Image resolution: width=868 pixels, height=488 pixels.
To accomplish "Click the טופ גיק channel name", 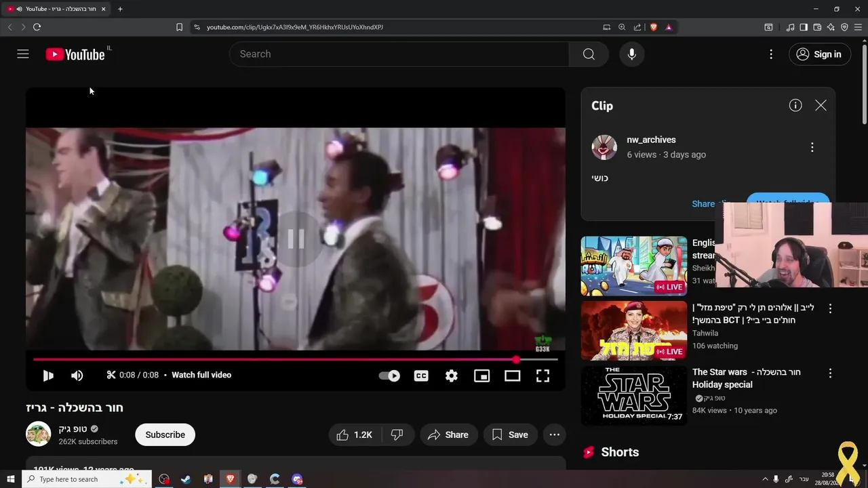I will pos(73,429).
